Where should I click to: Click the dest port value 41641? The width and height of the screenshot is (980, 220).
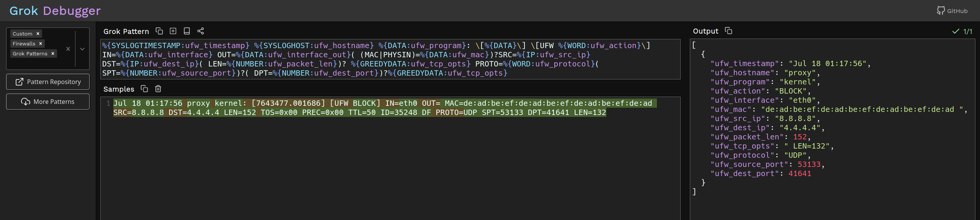(800, 174)
